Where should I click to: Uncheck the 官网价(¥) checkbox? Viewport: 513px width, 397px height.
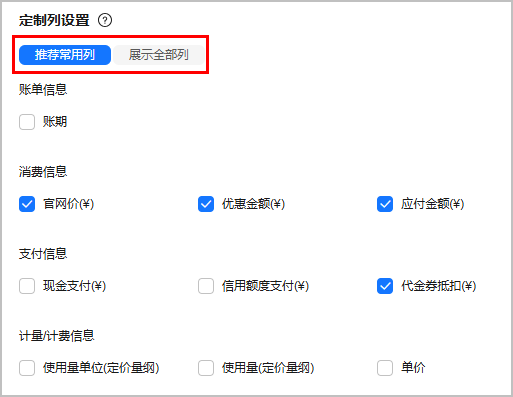(x=27, y=204)
